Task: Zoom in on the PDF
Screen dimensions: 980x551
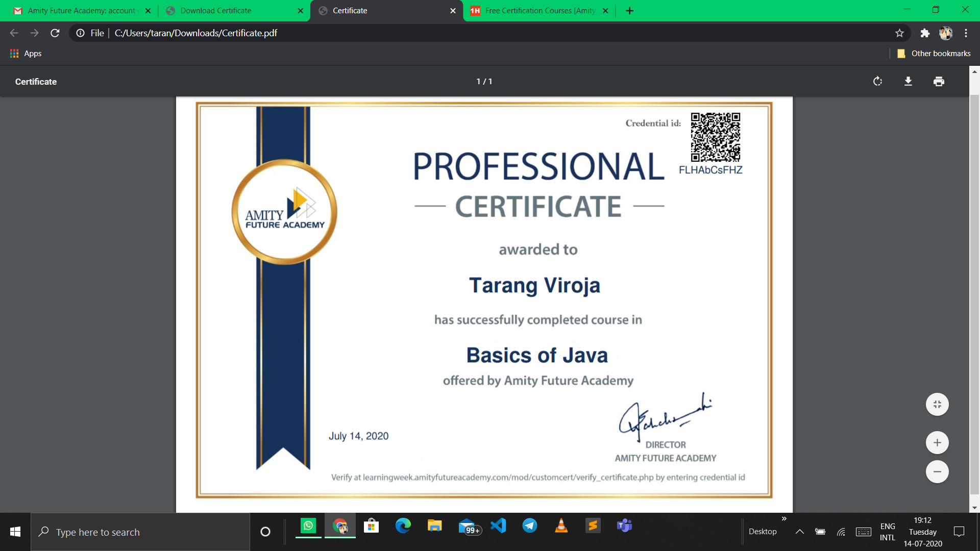Action: pos(937,443)
